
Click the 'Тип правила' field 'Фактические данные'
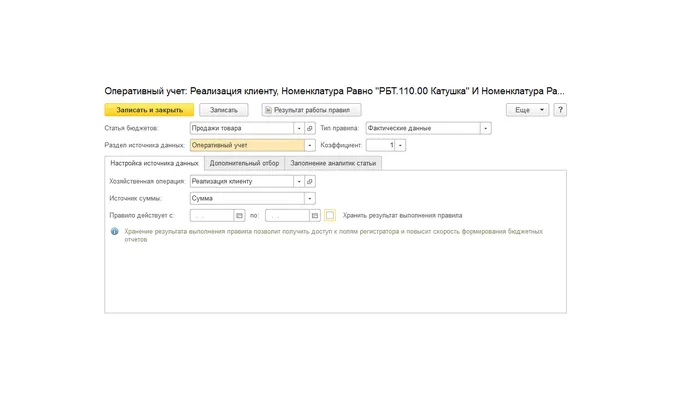coord(423,128)
